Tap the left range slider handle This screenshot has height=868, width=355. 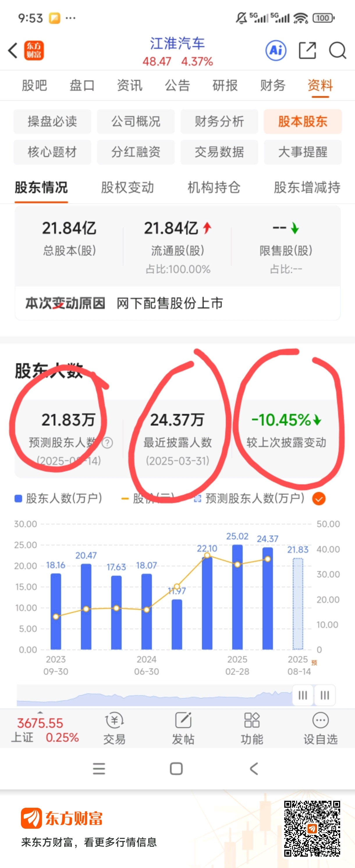click(x=302, y=695)
